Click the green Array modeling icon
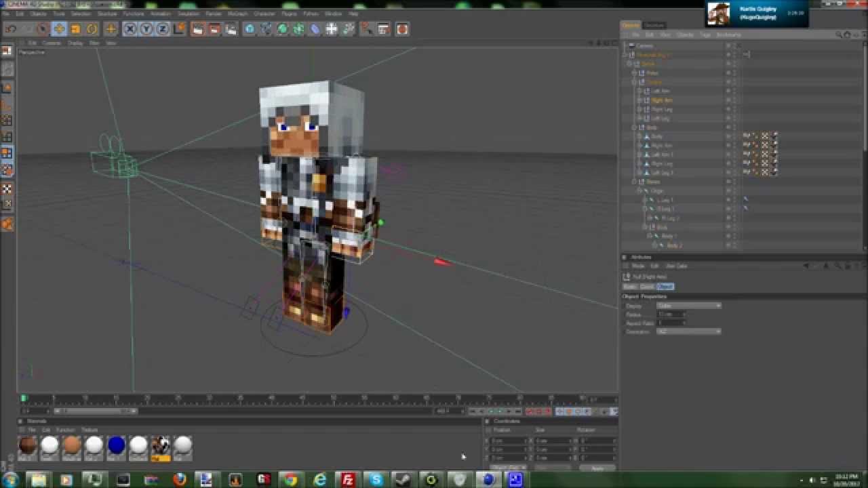This screenshot has height=488, width=868. (x=298, y=29)
